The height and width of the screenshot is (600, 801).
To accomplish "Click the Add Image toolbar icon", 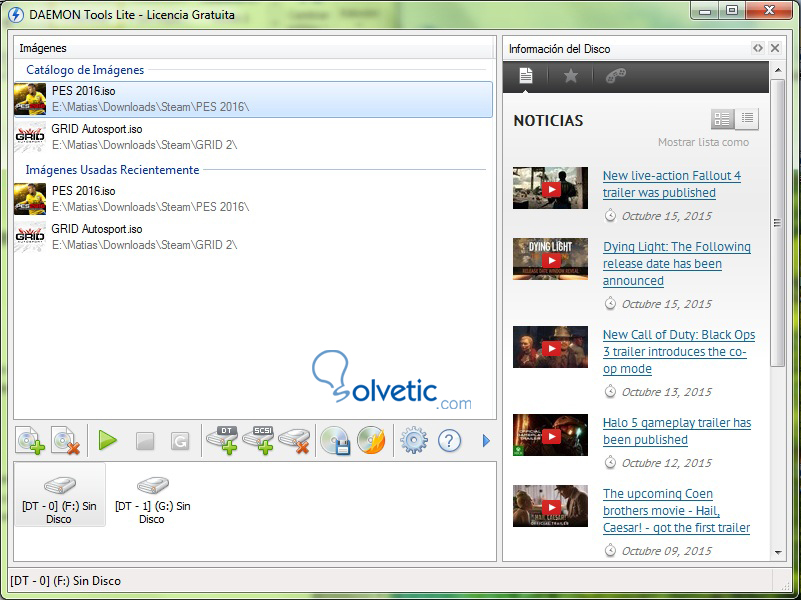I will [x=30, y=440].
